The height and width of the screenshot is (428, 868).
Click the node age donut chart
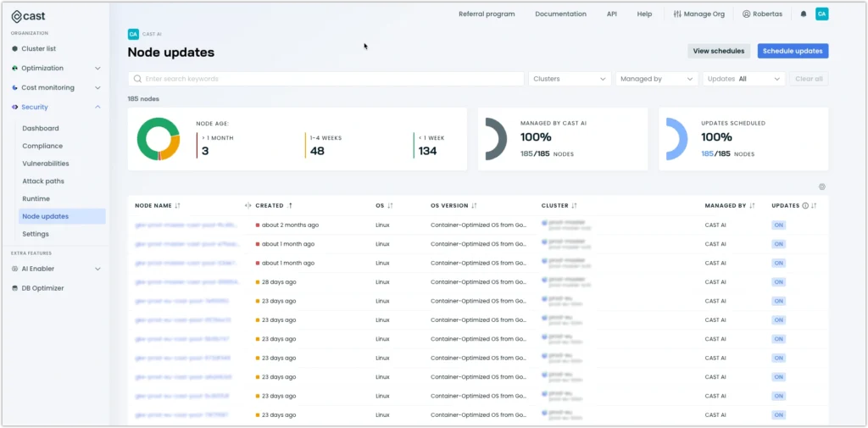[159, 139]
